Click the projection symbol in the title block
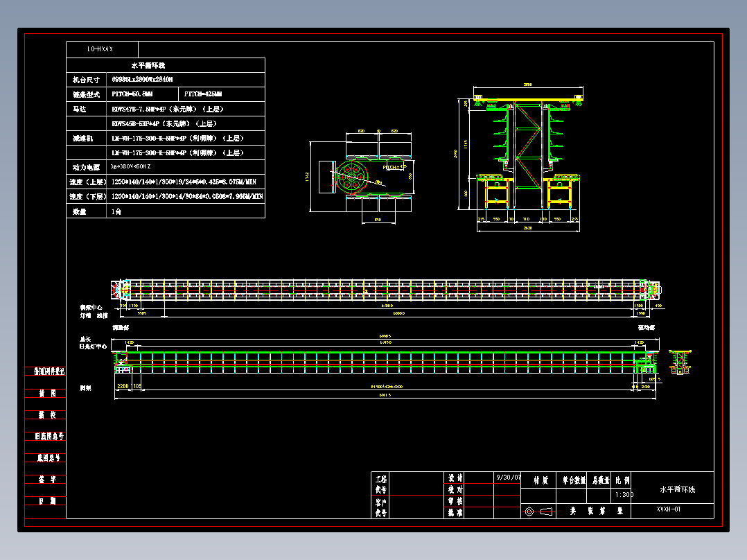The width and height of the screenshot is (747, 560). [539, 511]
